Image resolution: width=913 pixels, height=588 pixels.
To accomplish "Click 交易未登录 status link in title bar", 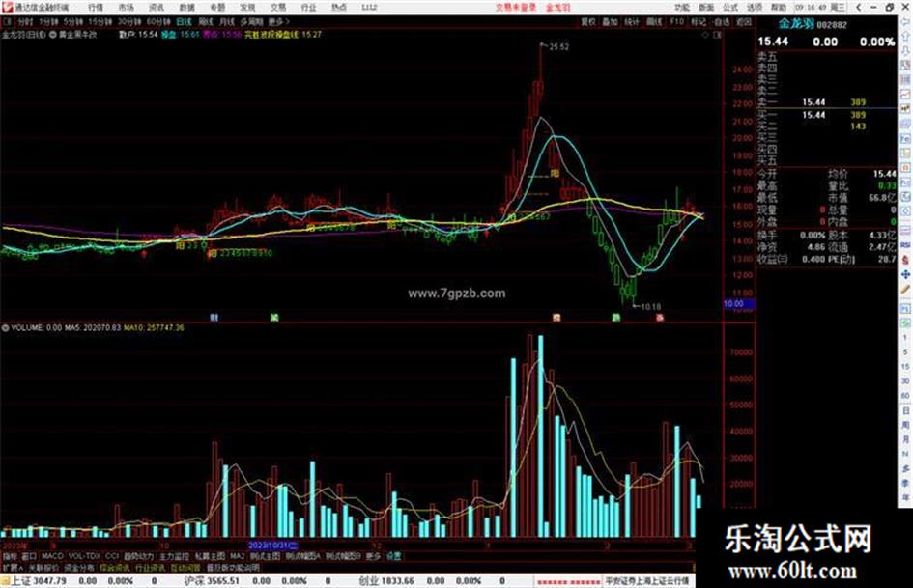I will [x=516, y=7].
